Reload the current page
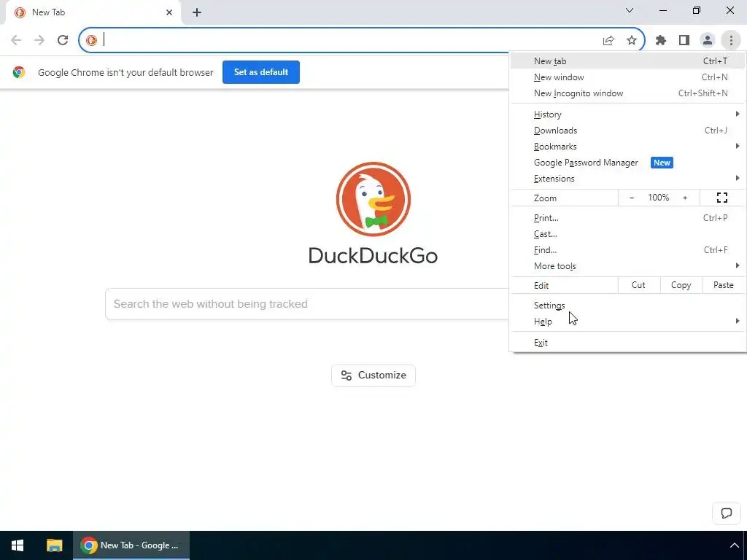The image size is (747, 560). coord(63,40)
